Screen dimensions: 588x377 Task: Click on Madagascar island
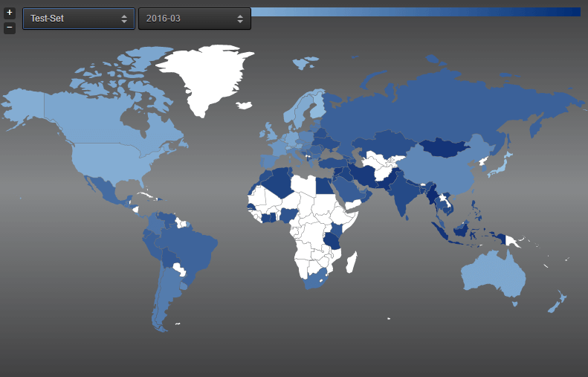(352, 262)
